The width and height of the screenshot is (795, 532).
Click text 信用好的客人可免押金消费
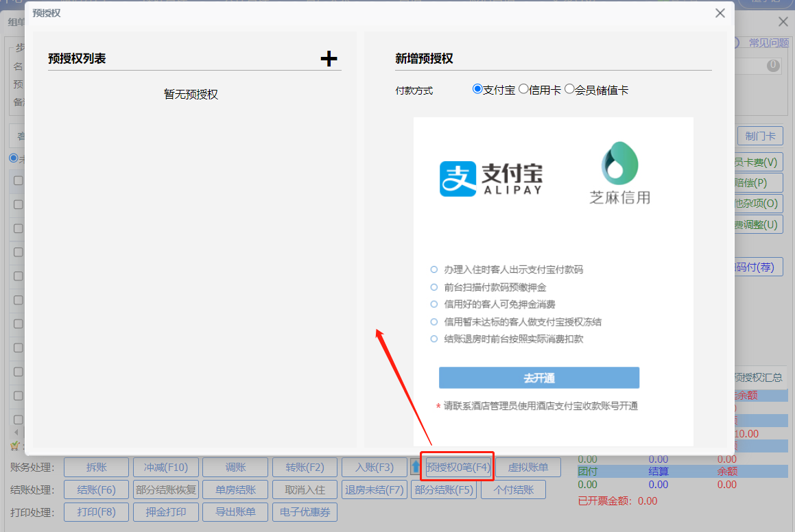tap(499, 304)
